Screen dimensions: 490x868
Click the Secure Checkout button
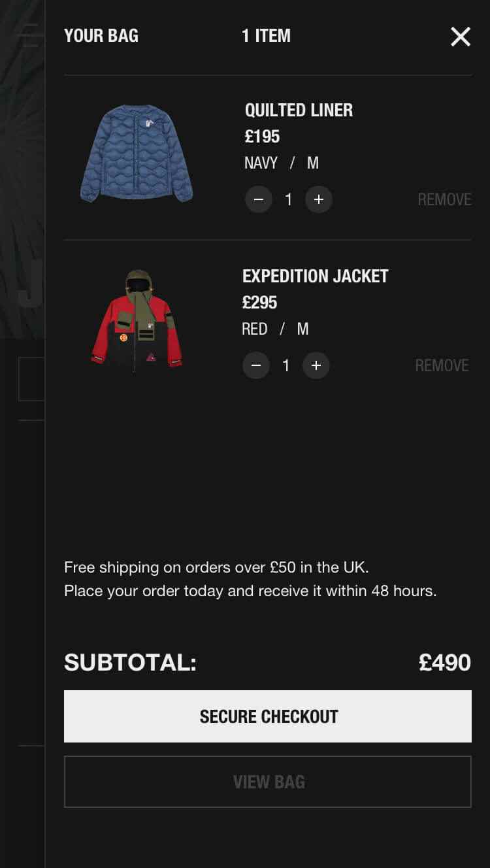pyautogui.click(x=268, y=716)
